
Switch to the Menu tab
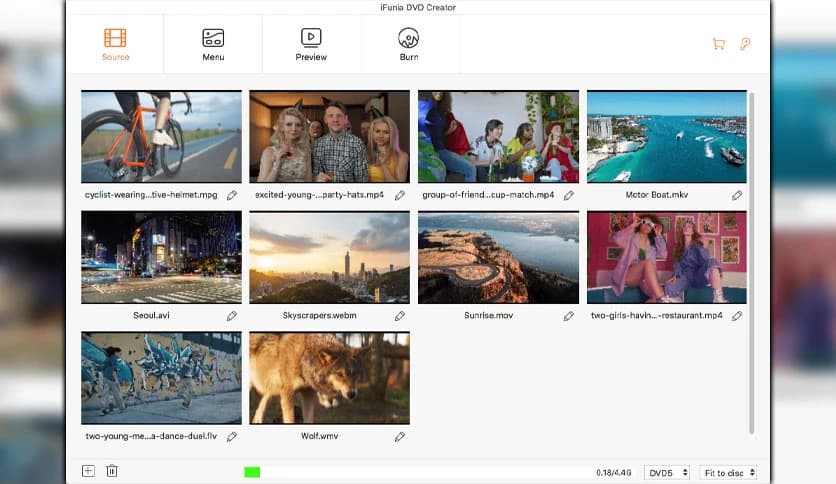pos(213,44)
